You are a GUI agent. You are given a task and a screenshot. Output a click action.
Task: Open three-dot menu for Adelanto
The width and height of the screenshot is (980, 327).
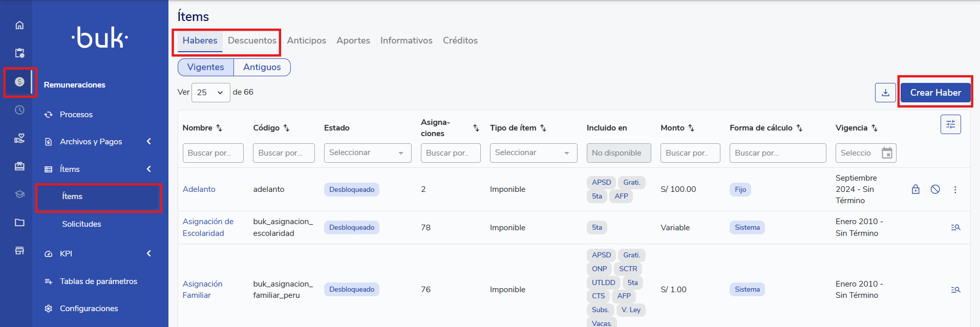(x=955, y=189)
